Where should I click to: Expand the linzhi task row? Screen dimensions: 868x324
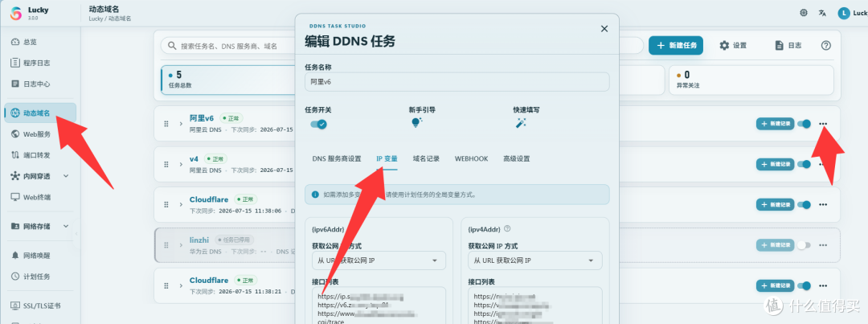(181, 244)
